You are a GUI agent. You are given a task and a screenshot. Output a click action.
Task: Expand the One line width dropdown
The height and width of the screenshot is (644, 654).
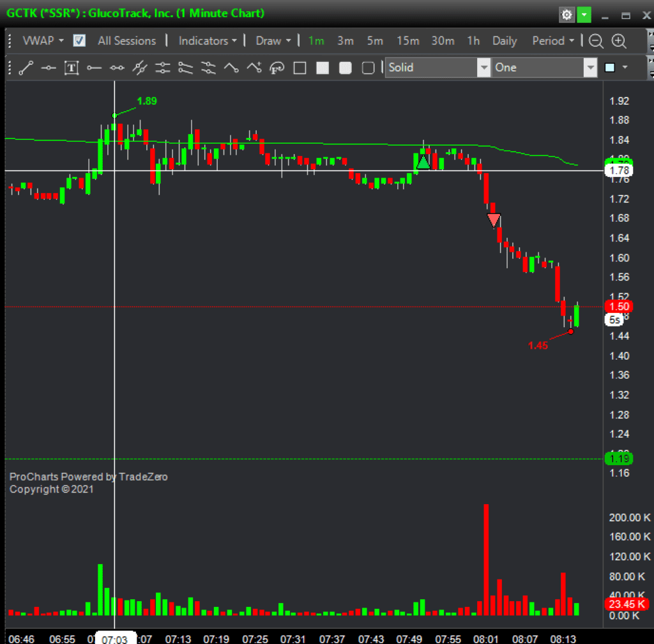(589, 68)
